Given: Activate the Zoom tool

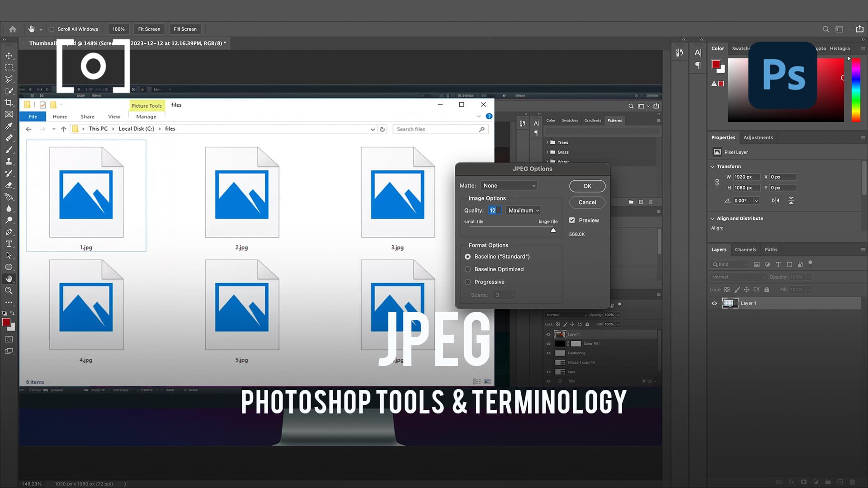Looking at the screenshot, I should (9, 291).
